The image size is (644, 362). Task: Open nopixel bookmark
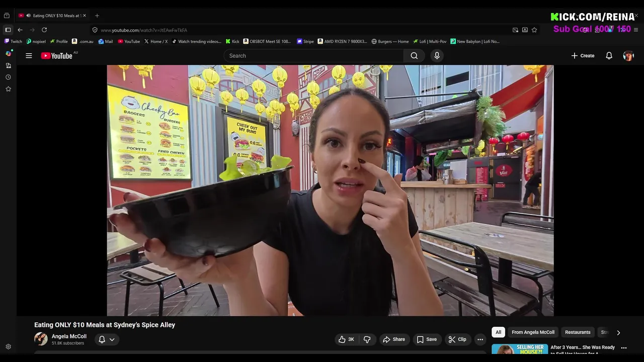(36, 42)
